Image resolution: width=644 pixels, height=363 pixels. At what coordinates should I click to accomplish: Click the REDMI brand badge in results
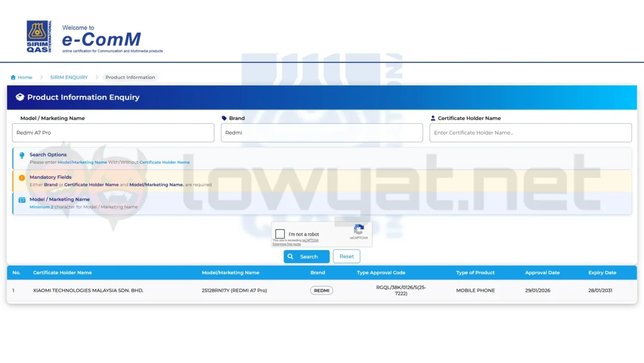321,291
